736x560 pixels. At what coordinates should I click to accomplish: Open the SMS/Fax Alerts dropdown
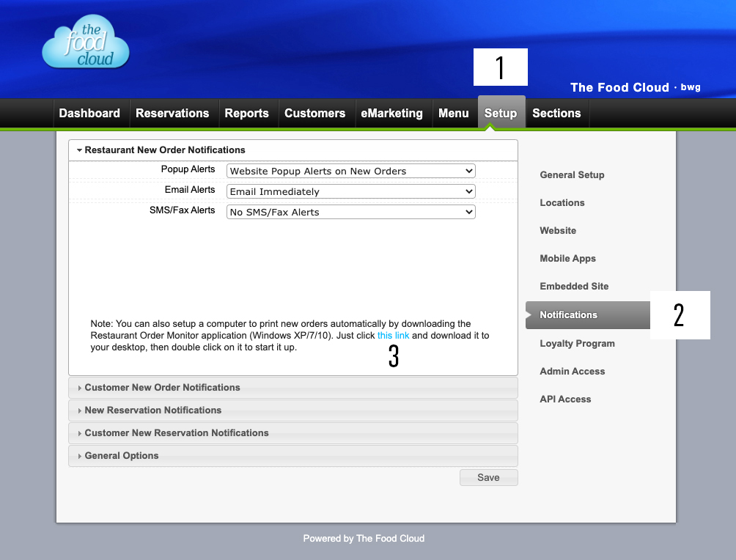(351, 212)
